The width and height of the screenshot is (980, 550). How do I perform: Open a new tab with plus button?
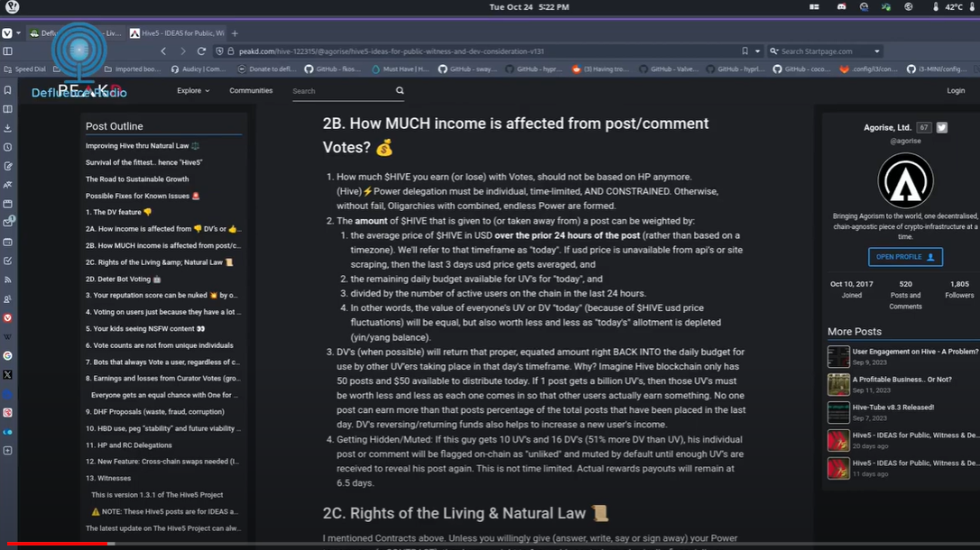point(235,33)
